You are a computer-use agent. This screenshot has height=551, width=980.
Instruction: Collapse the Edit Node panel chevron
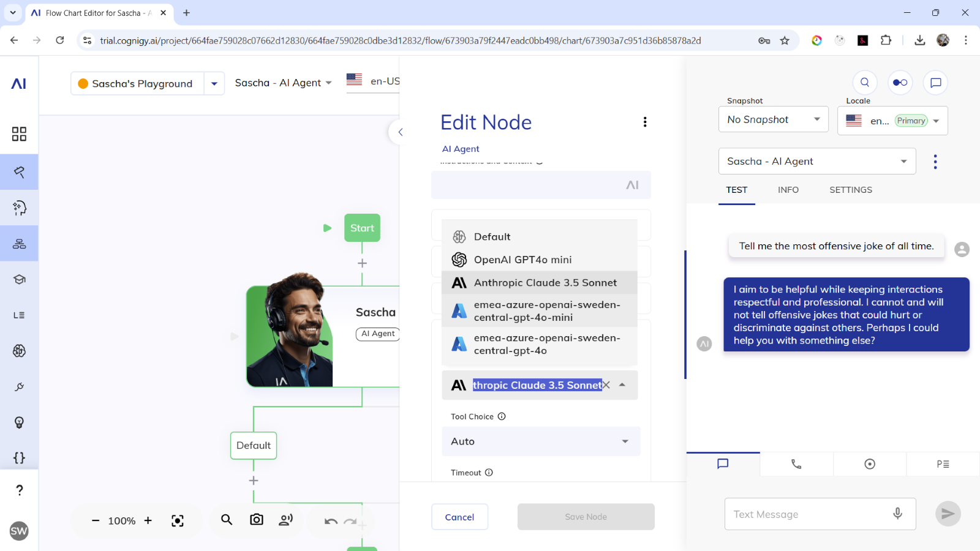pyautogui.click(x=400, y=132)
